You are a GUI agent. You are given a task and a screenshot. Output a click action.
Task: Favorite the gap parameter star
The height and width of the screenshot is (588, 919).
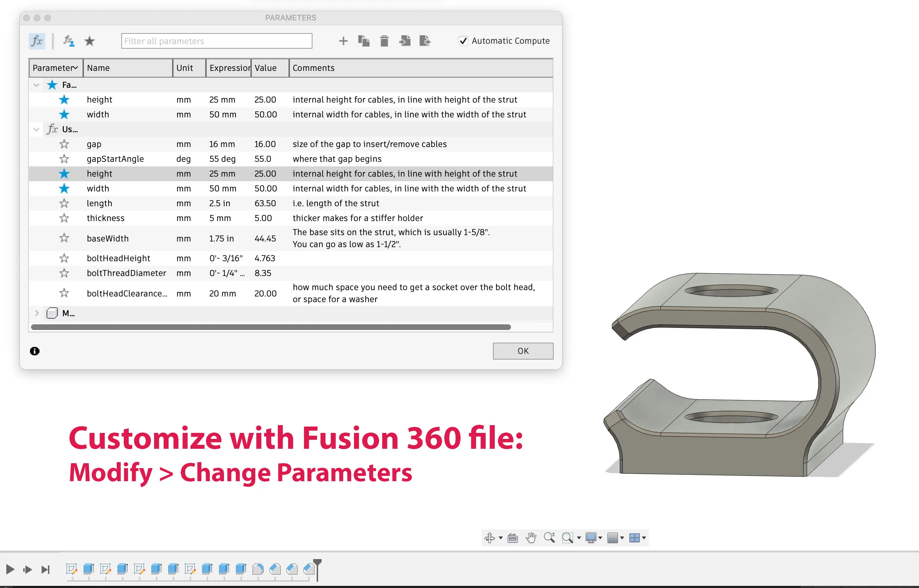coord(64,144)
